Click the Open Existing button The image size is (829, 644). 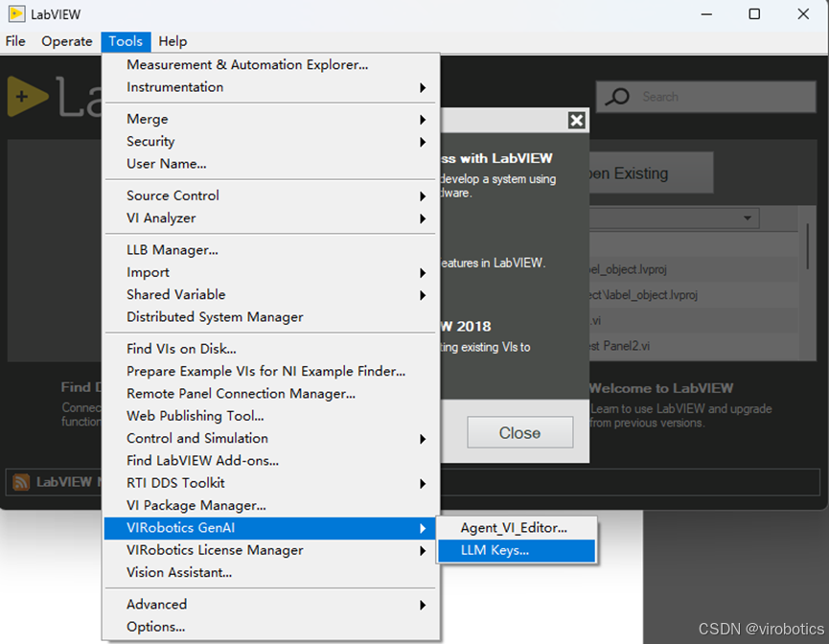(652, 172)
